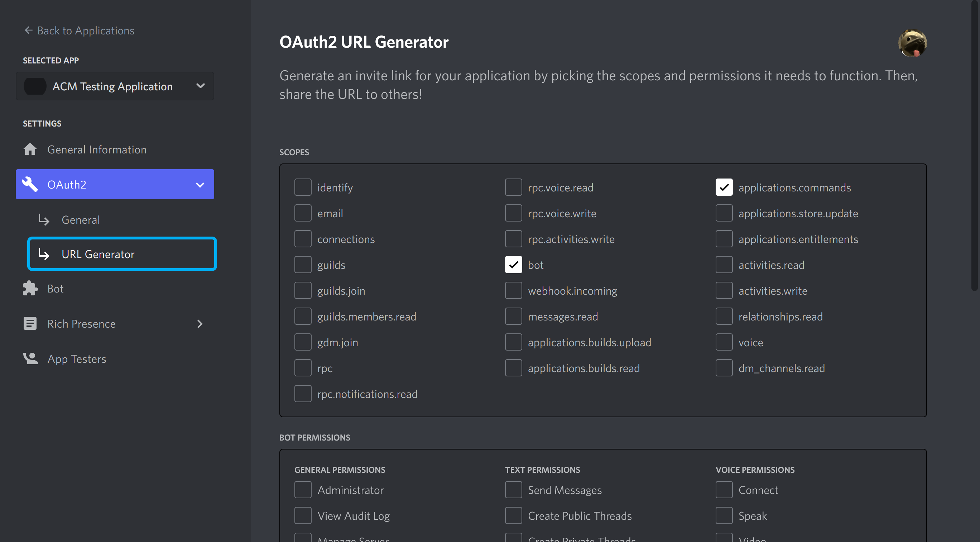The width and height of the screenshot is (980, 542).
Task: Enable the identify scope checkbox
Action: pyautogui.click(x=303, y=187)
